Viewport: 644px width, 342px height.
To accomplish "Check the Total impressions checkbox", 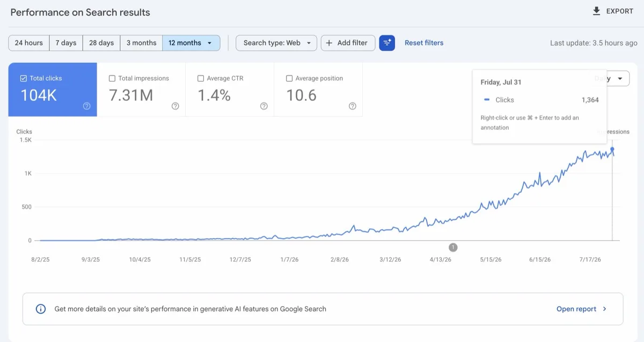I will tap(112, 78).
